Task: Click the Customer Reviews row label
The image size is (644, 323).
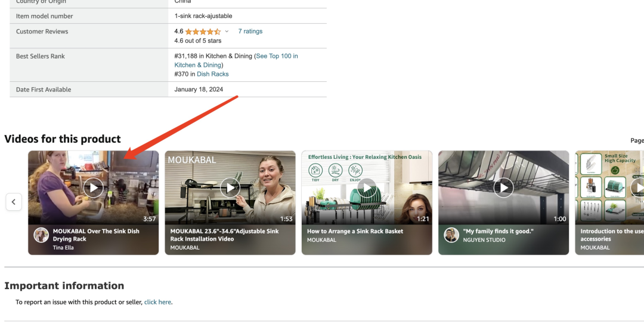Action: click(42, 31)
